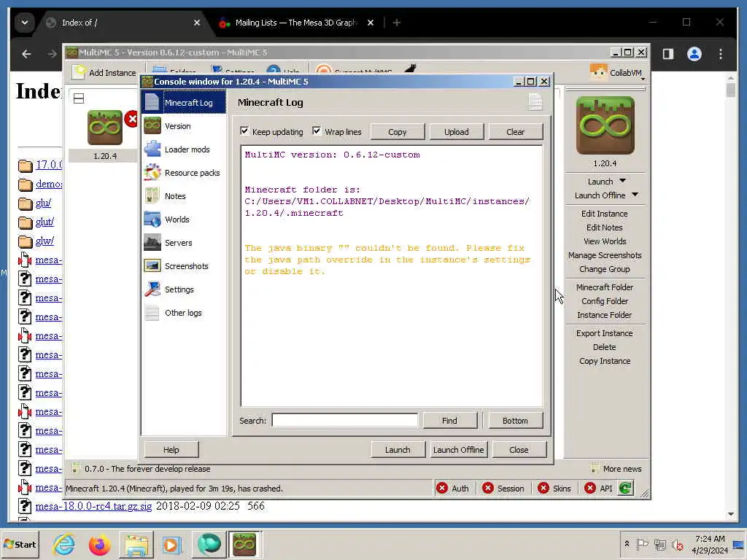Click Launch at console window bottom
The image size is (747, 560).
pos(398,450)
